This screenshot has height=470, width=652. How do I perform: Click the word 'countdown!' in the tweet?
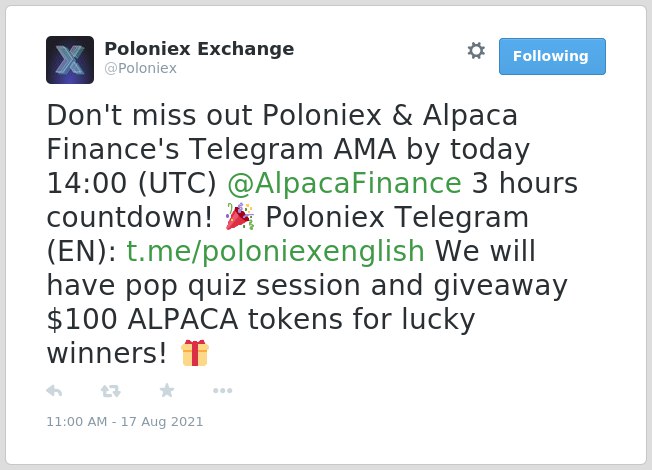pos(130,217)
